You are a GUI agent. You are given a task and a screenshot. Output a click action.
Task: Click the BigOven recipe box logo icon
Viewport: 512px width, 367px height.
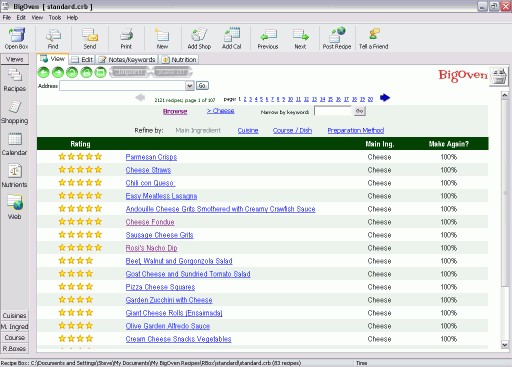pos(499,76)
